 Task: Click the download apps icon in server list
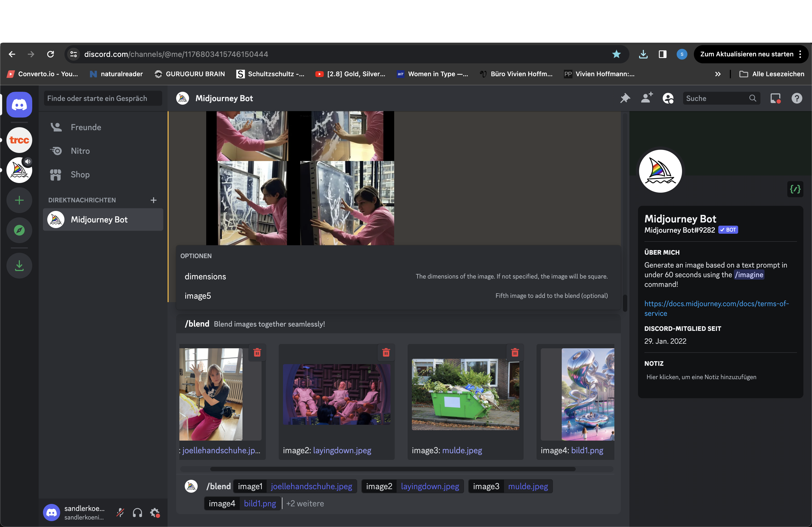point(19,266)
